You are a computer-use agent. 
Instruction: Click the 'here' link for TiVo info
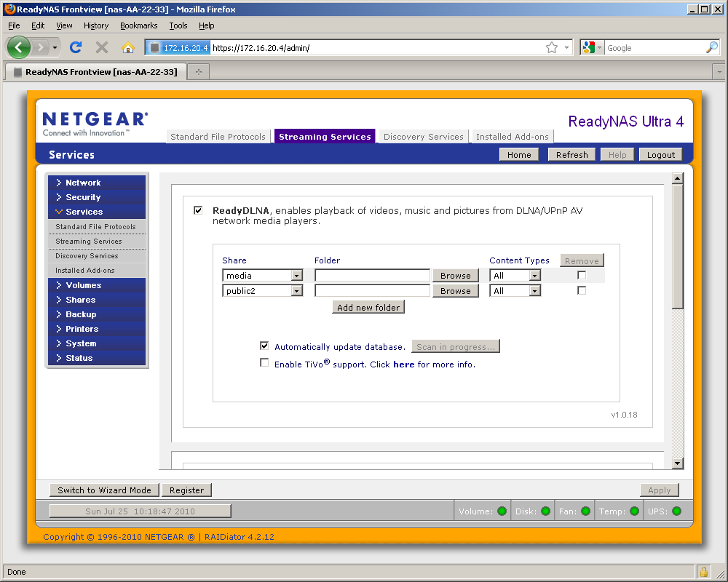pyautogui.click(x=403, y=364)
